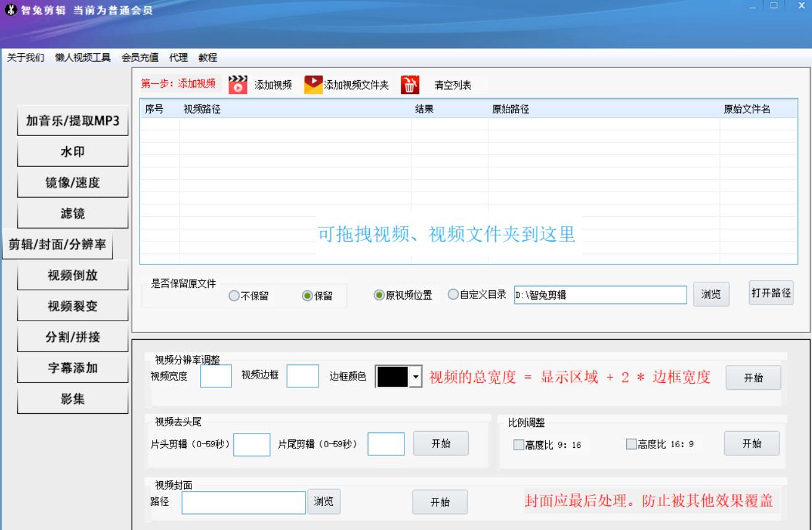Click the 视频的总宽度 formula text
Screen dimensions: 812x530
point(570,377)
